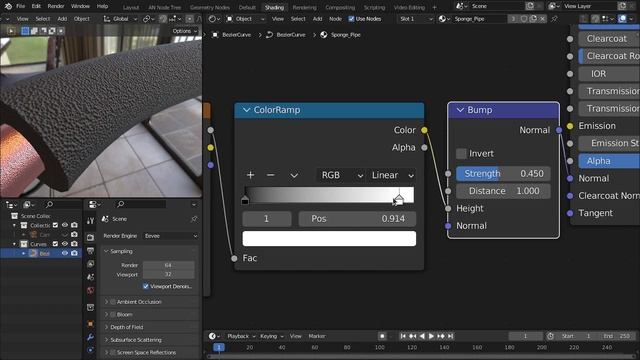Switch to the Layout workspace tab
The image size is (640, 360).
tap(131, 7)
